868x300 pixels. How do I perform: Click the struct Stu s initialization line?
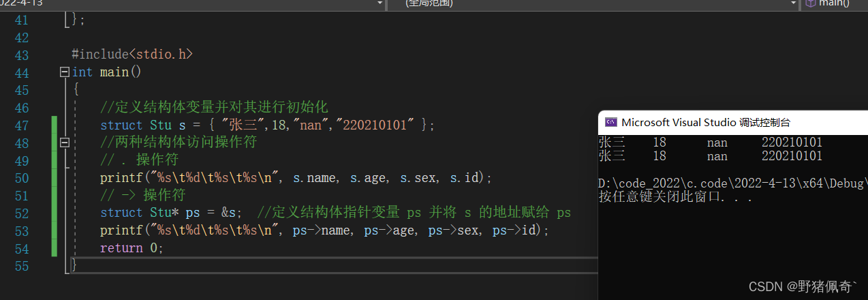click(x=266, y=125)
